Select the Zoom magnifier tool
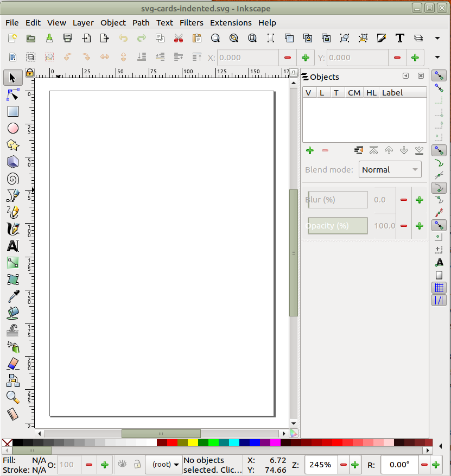Screen dimensions: 451x476 (12, 397)
